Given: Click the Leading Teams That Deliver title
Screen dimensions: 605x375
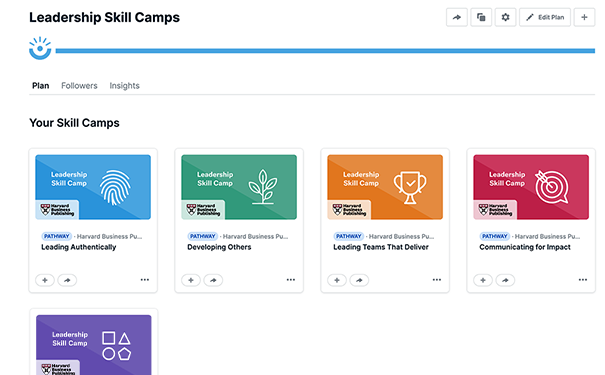Looking at the screenshot, I should 381,247.
